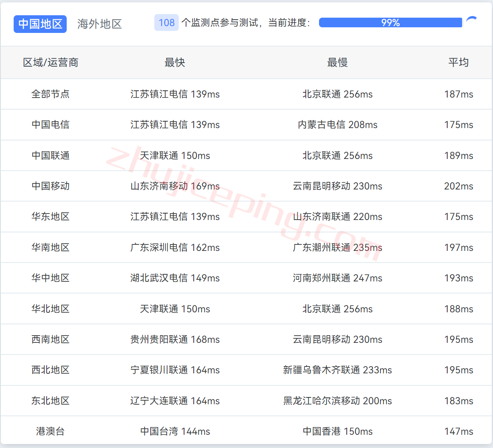Click 广东潮州联通 235ms cell

tap(338, 247)
